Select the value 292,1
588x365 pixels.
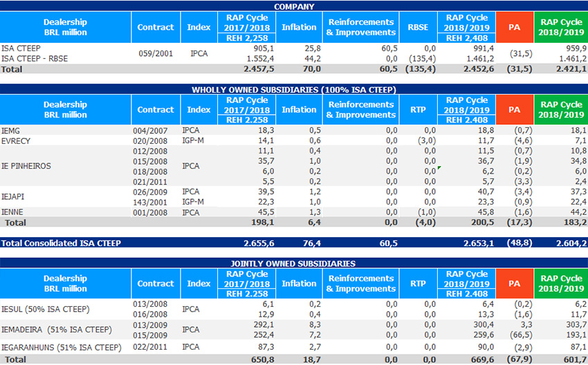264,324
